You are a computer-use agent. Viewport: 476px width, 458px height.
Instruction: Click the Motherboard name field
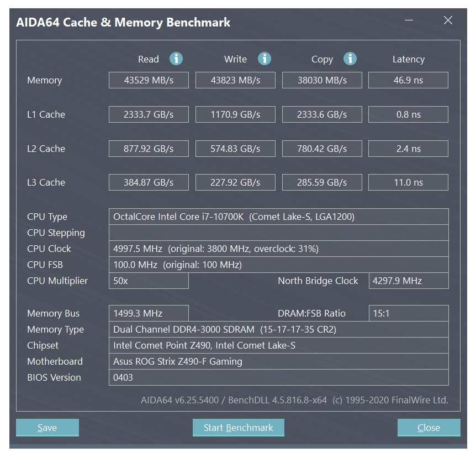tap(278, 361)
